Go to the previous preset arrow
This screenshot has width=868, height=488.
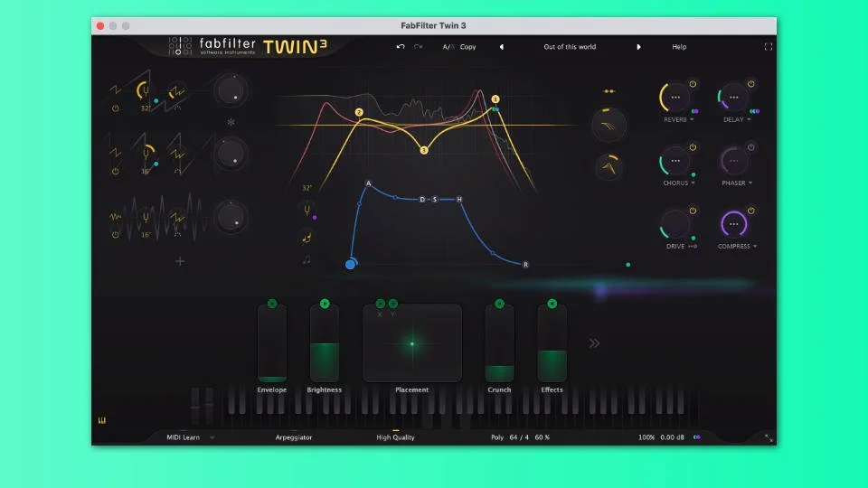pos(502,47)
